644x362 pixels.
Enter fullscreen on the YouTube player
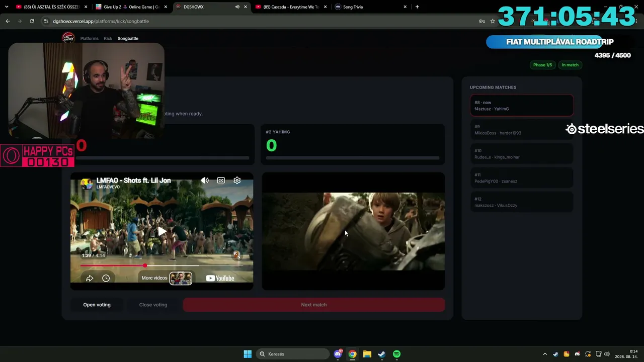(236, 255)
